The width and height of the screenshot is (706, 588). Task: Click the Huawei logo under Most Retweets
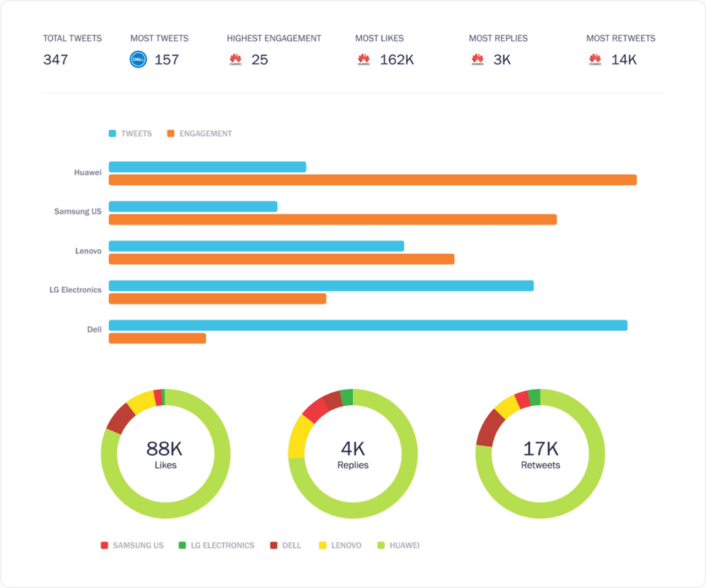(595, 59)
